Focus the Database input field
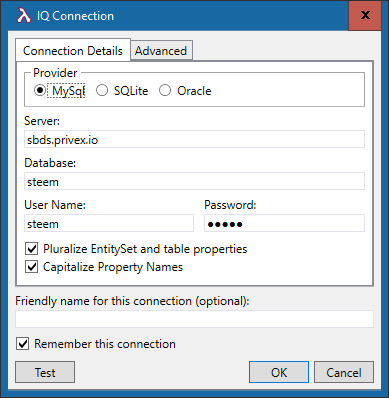389x398 pixels. 194,181
